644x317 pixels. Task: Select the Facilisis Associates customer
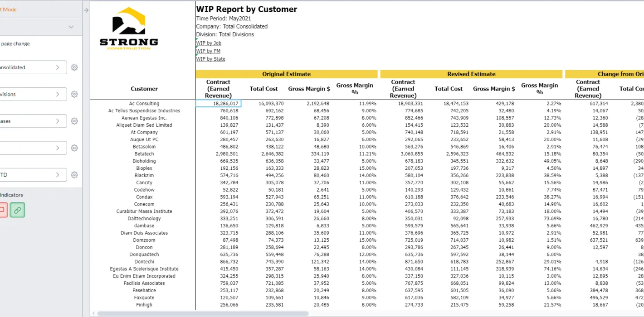[x=144, y=283]
